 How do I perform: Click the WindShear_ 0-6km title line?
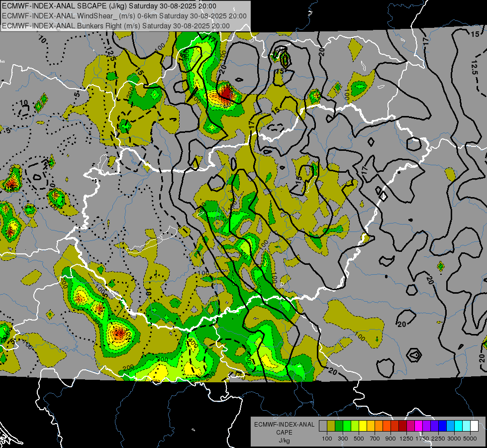pos(124,16)
